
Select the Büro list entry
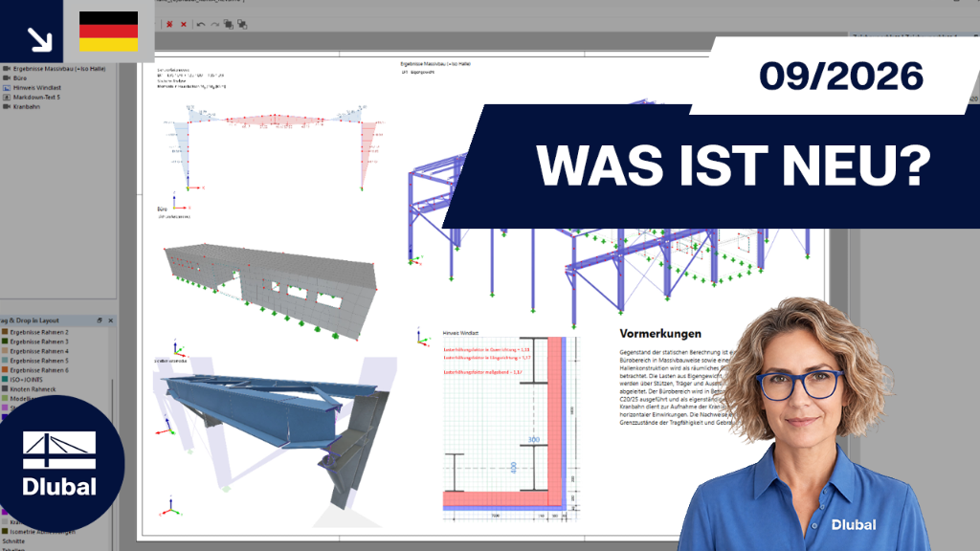20,78
